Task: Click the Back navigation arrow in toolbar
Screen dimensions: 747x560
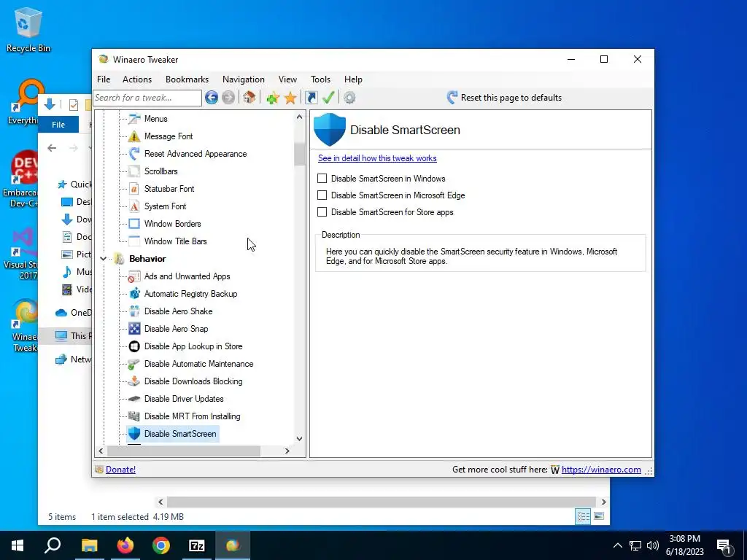Action: (212, 98)
